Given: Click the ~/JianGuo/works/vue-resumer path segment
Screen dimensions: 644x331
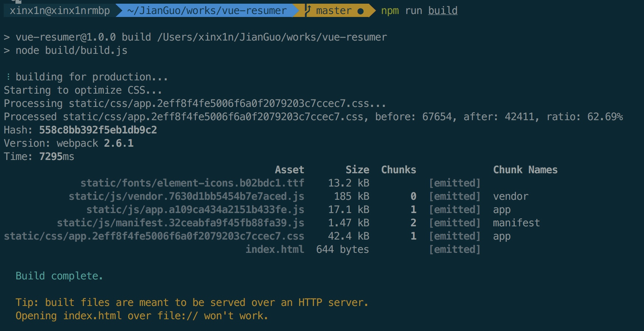Looking at the screenshot, I should coord(207,10).
